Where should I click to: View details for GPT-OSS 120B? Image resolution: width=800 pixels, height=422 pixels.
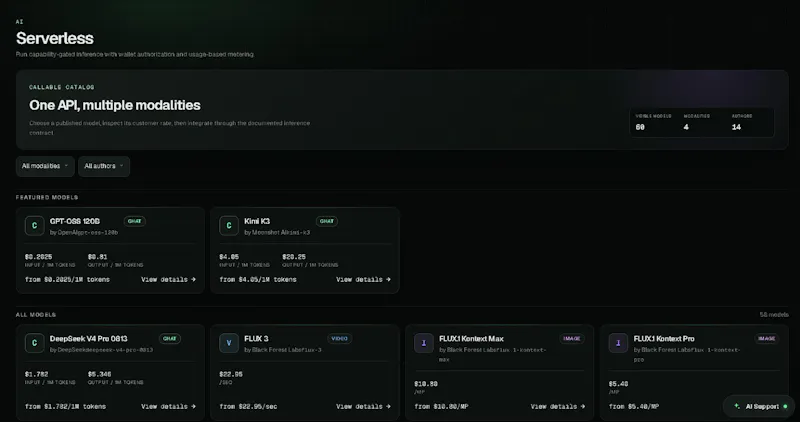[168, 280]
